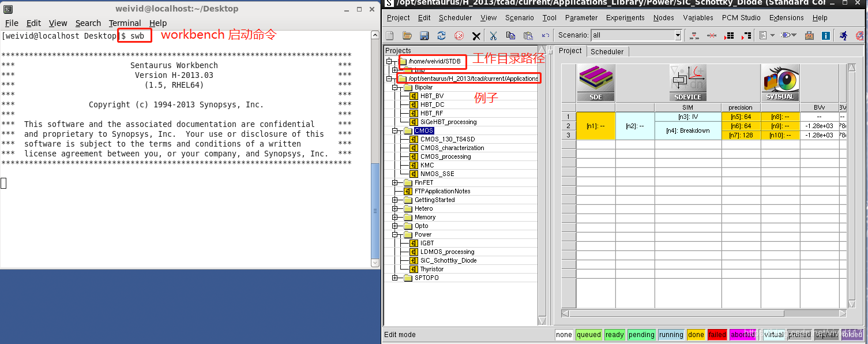Click the black X Delete icon
The image size is (868, 344).
(476, 36)
